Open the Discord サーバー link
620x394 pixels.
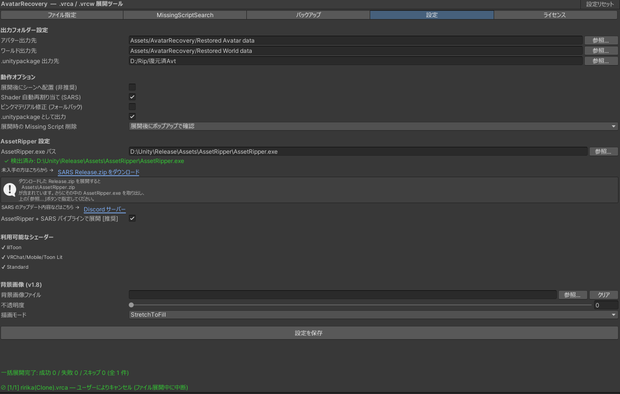tap(104, 209)
